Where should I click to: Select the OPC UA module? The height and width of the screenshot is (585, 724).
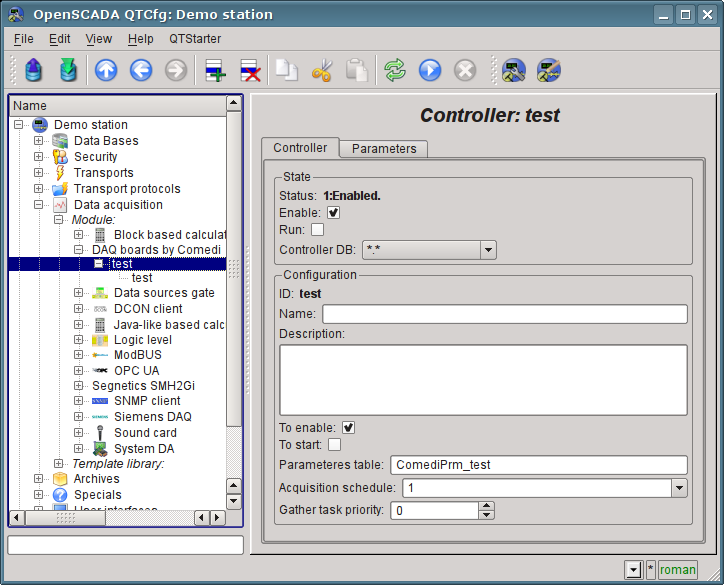136,371
